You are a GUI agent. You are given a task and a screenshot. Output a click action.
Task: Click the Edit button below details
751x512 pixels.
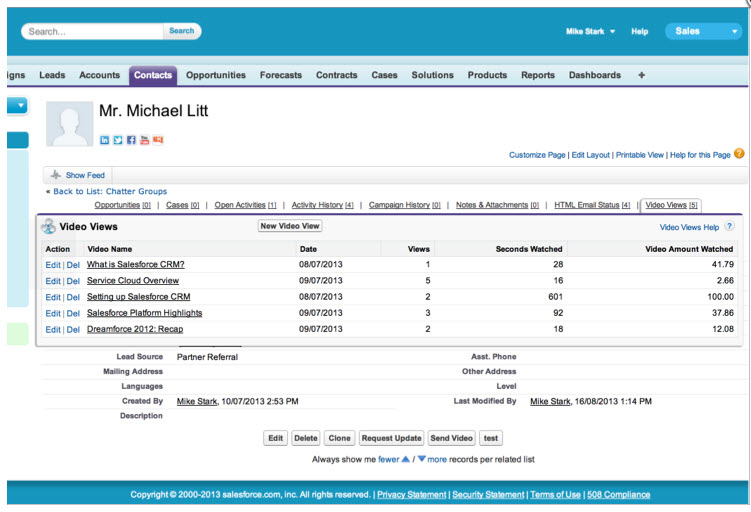(275, 438)
